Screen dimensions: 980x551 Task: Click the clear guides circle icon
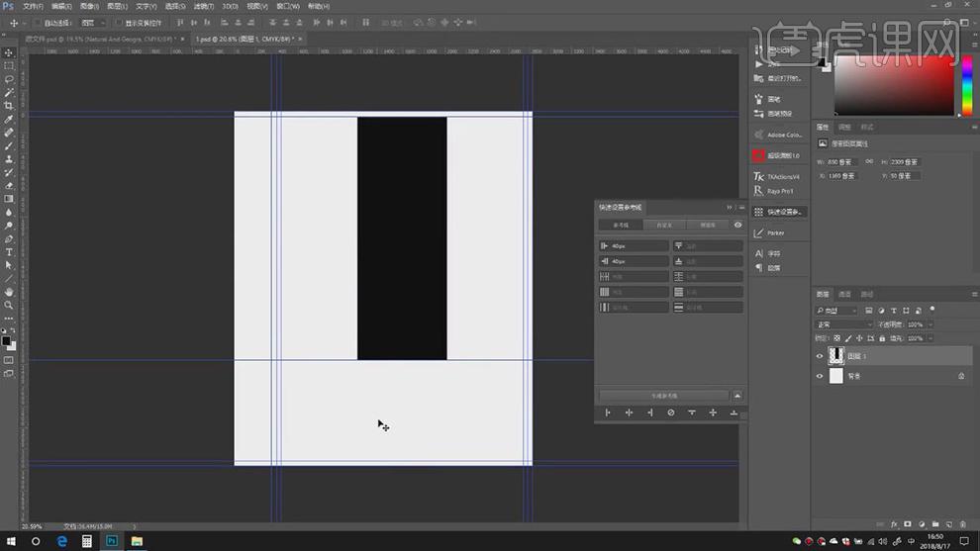tap(670, 413)
